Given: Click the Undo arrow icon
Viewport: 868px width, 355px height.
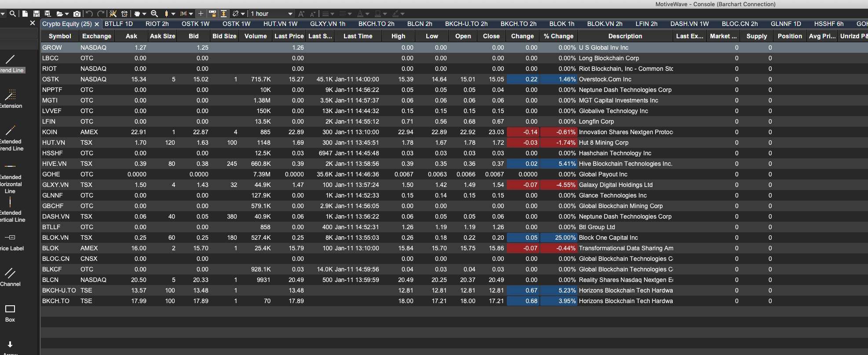Looking at the screenshot, I should [x=89, y=14].
